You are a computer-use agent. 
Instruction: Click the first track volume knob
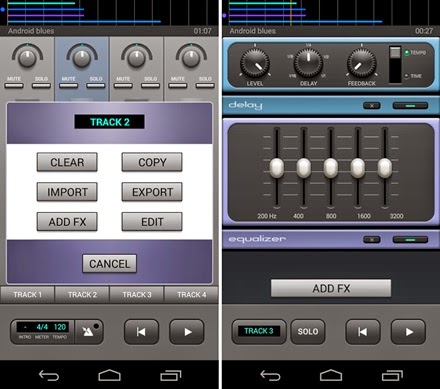27,58
